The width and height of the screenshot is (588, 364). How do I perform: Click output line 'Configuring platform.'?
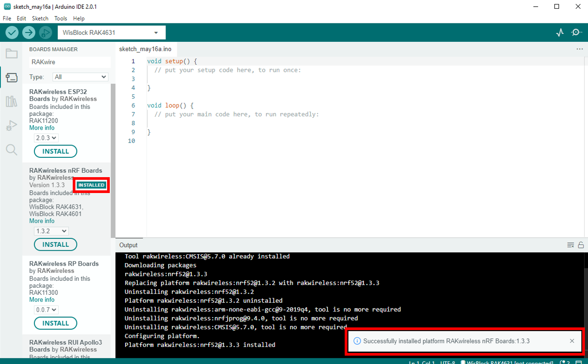162,336
